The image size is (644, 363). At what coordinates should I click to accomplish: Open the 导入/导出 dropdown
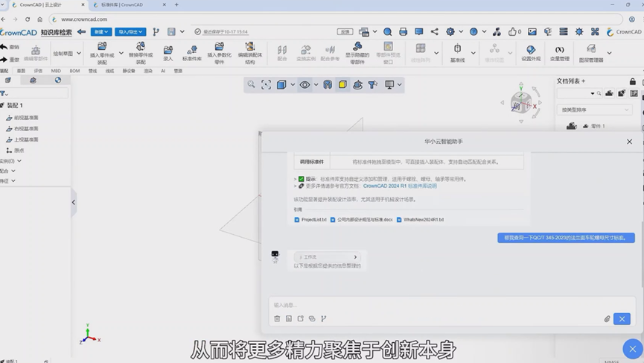[130, 31]
